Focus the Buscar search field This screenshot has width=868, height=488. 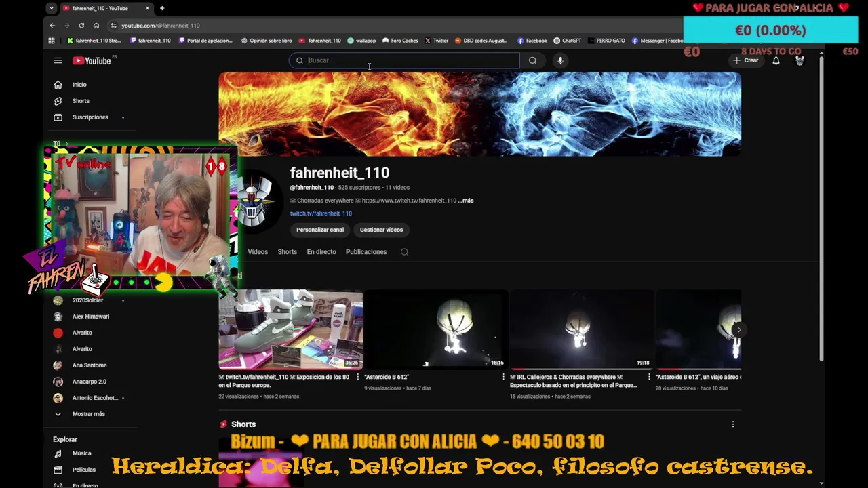(404, 60)
